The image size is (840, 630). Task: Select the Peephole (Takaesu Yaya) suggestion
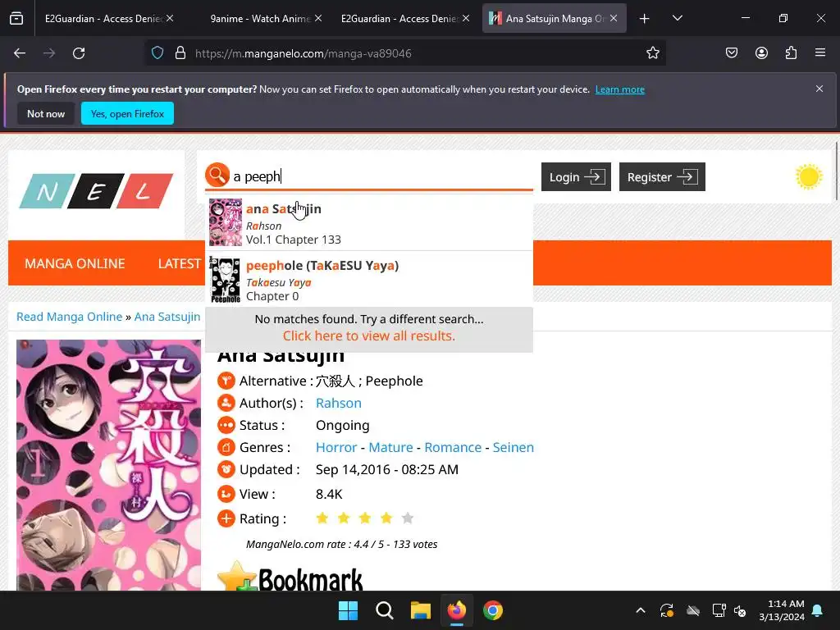(369, 280)
